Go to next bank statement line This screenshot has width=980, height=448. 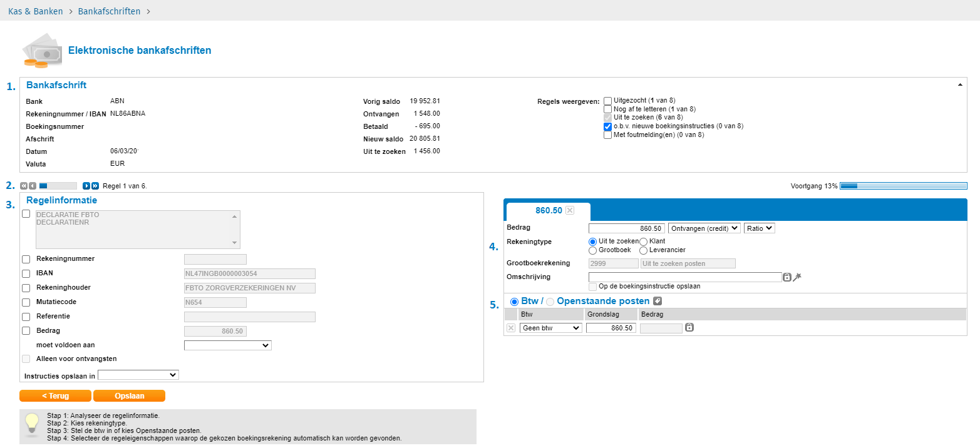click(86, 186)
